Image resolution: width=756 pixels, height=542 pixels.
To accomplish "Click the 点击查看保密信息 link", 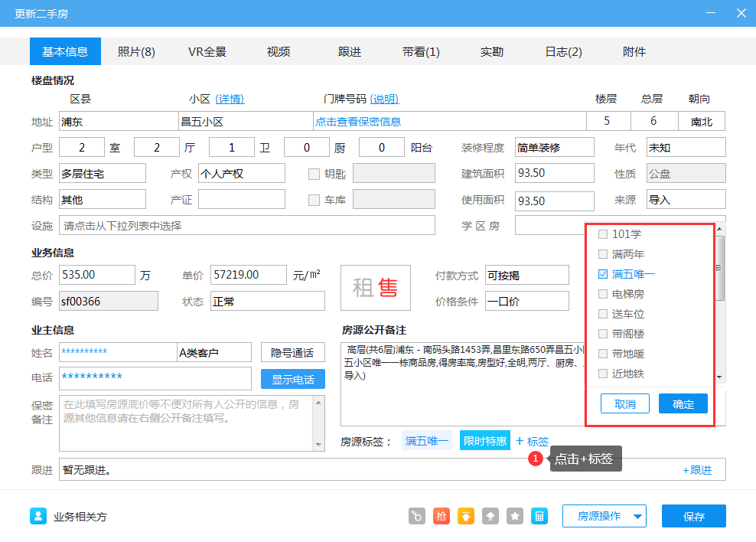I will coord(358,122).
